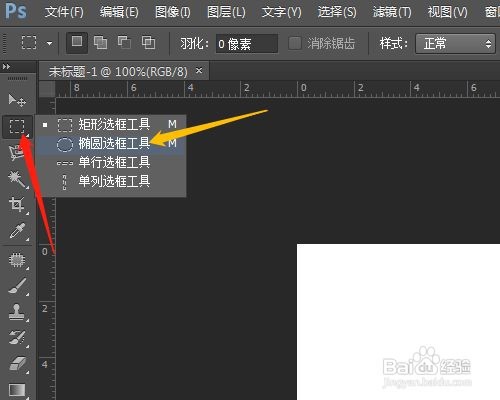Expand the toolbar with double-arrow
Image resolution: width=500 pixels, height=400 pixels.
click(6, 67)
